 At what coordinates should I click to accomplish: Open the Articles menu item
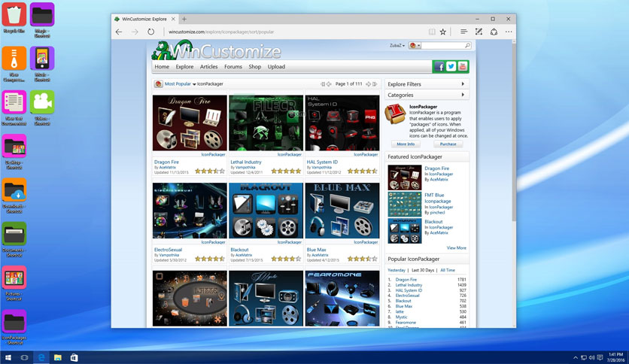[208, 66]
